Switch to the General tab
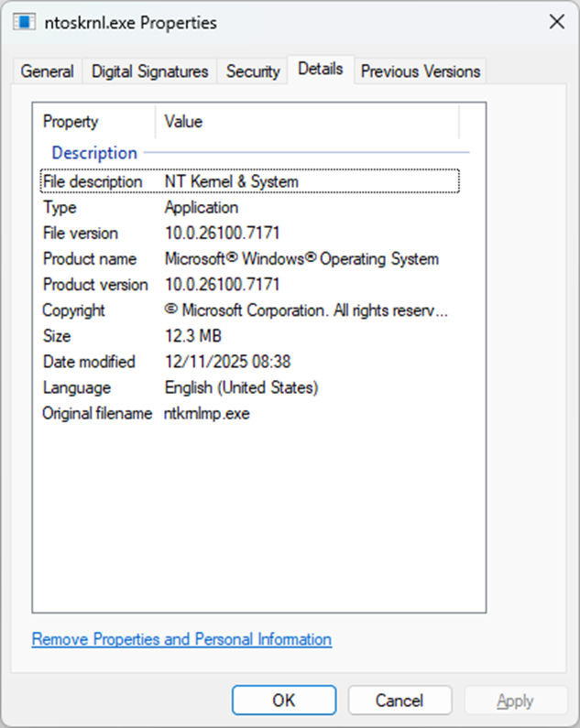Screen dimensions: 580x728 point(47,71)
